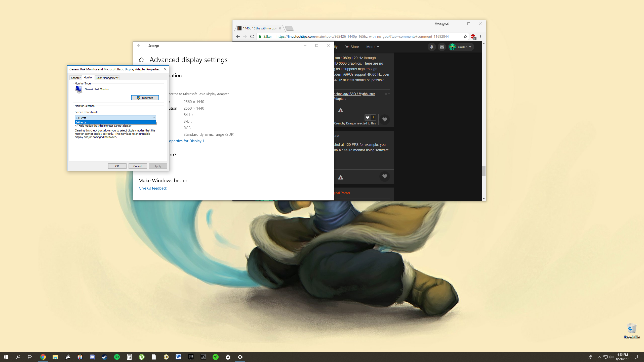644x362 pixels.
Task: Bookmark this page with the star icon
Action: tap(465, 36)
